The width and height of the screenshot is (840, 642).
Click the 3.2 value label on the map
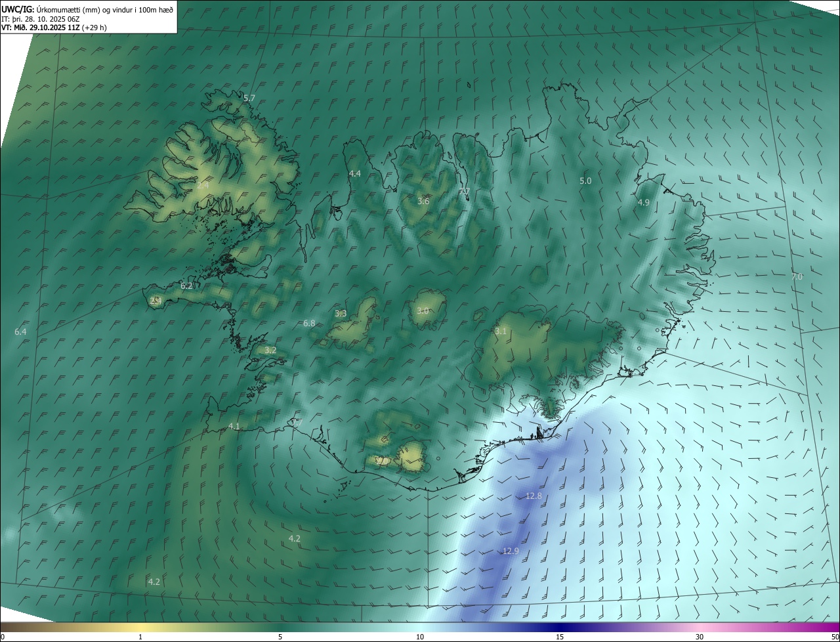pyautogui.click(x=270, y=351)
